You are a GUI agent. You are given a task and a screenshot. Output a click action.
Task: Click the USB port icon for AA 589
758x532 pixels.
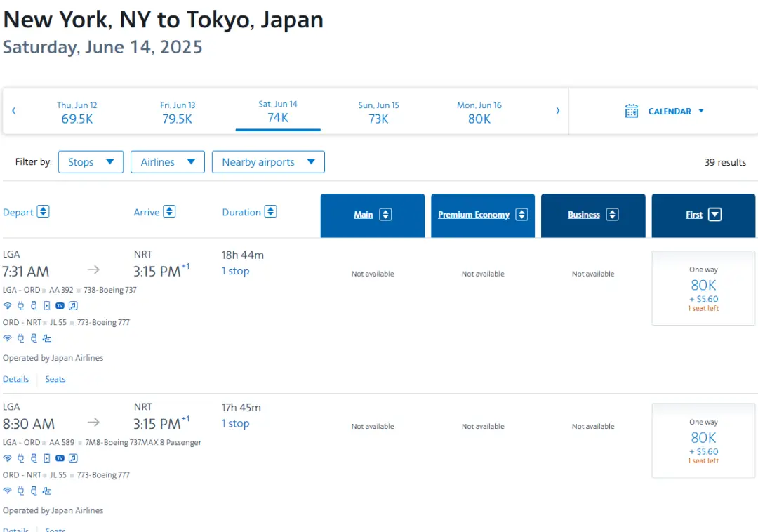click(34, 458)
